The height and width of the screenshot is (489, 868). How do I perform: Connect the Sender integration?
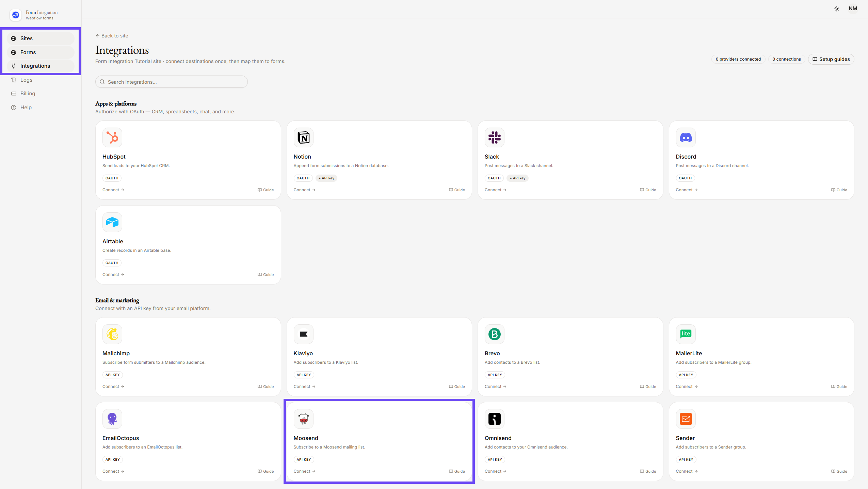(687, 471)
